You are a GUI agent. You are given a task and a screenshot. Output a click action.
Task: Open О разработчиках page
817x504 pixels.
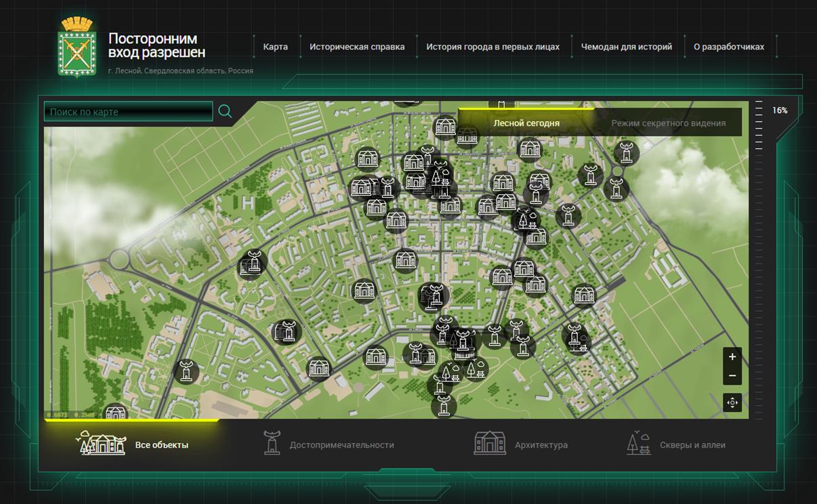point(728,47)
